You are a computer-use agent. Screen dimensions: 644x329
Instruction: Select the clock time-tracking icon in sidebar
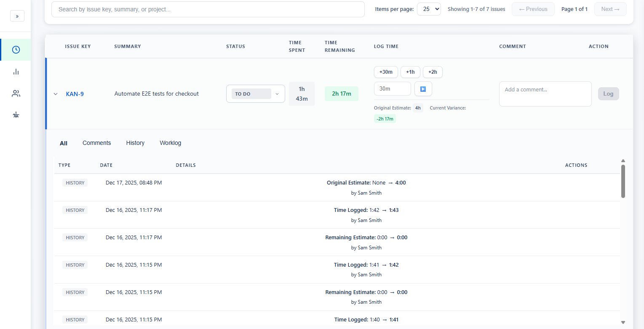pyautogui.click(x=16, y=49)
